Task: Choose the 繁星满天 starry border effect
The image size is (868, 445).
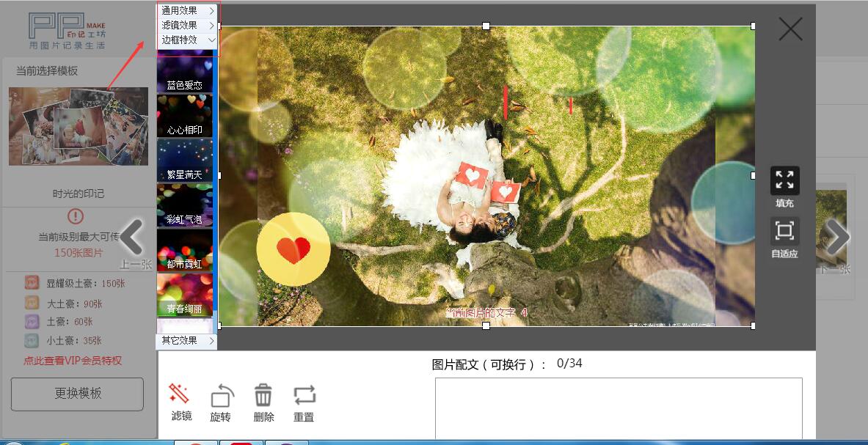Action: 185,161
